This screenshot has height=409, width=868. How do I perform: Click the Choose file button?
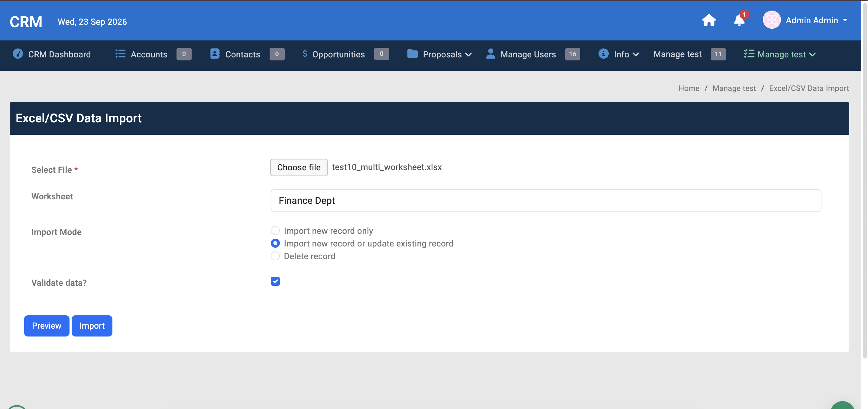299,167
